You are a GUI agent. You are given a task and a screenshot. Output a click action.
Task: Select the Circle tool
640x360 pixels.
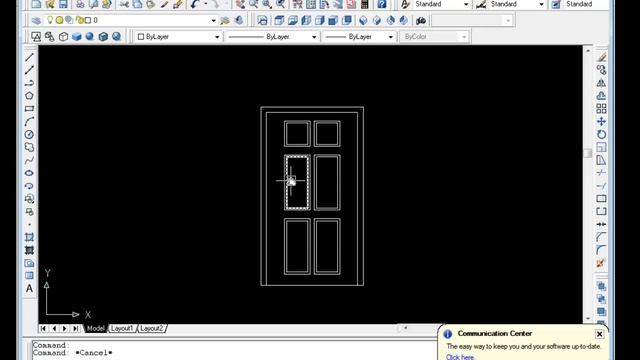coord(29,135)
